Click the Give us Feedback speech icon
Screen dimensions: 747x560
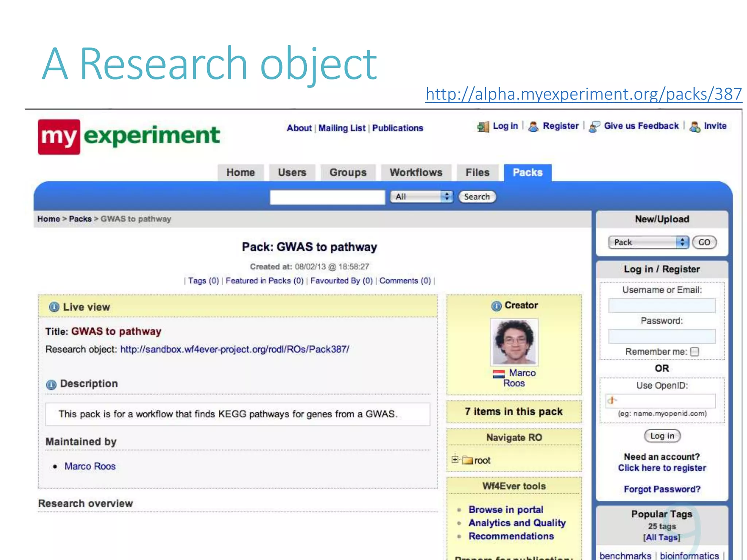click(x=595, y=127)
